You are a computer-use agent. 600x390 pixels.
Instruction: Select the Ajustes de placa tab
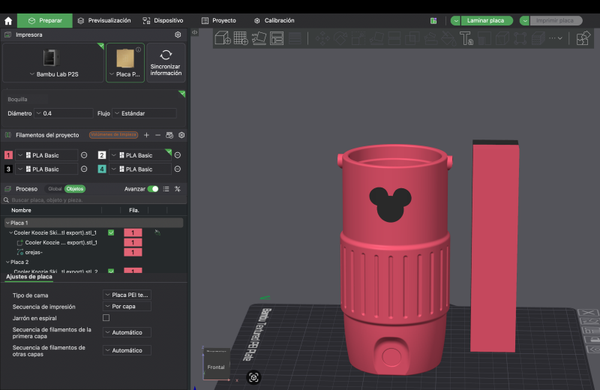(29, 277)
